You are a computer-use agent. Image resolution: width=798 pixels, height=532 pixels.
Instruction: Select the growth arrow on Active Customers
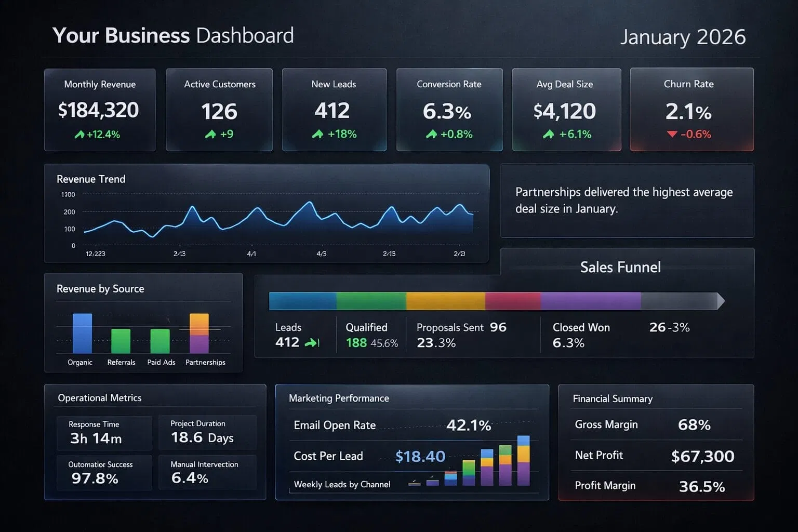click(x=210, y=134)
